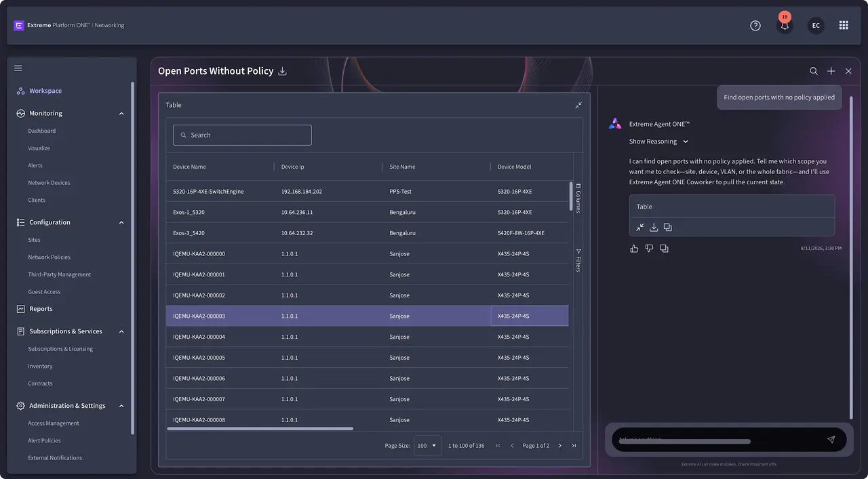
Task: Open Workspace in the sidebar
Action: 45,91
